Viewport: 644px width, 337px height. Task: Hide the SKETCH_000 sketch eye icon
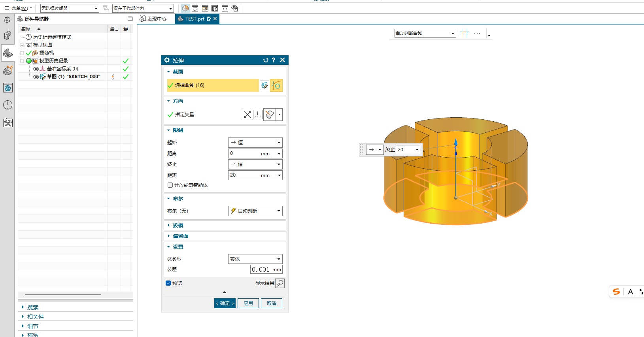coord(36,77)
